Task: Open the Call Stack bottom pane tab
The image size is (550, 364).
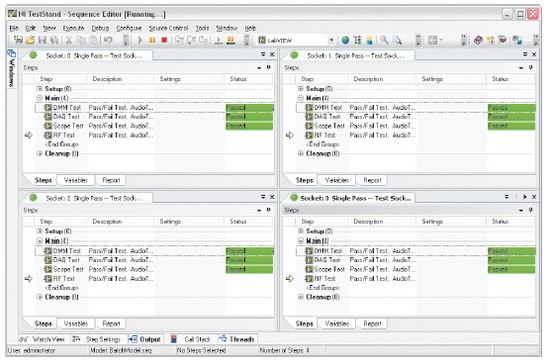Action: 192,339
